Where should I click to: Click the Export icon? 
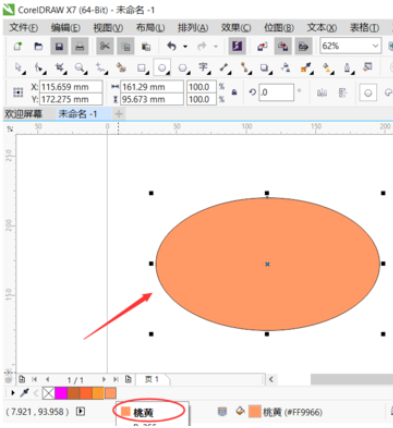[x=283, y=46]
